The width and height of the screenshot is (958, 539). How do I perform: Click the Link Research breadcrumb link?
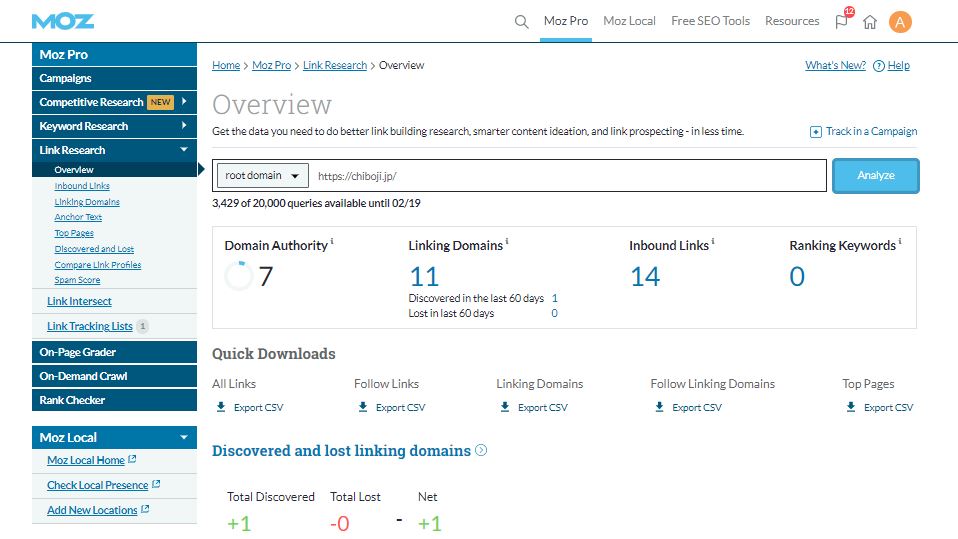[335, 65]
